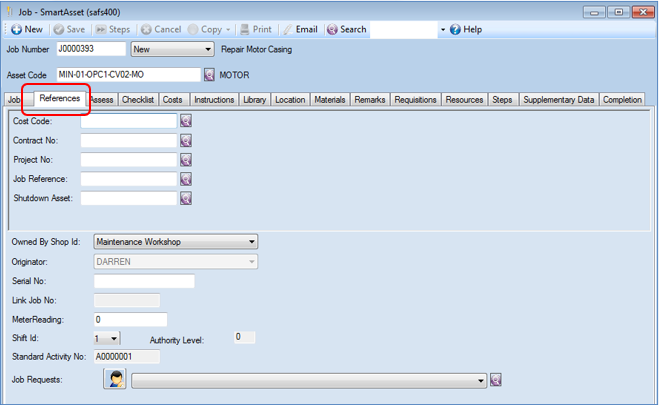Click the Project No input field
Image resolution: width=659 pixels, height=405 pixels.
(129, 160)
